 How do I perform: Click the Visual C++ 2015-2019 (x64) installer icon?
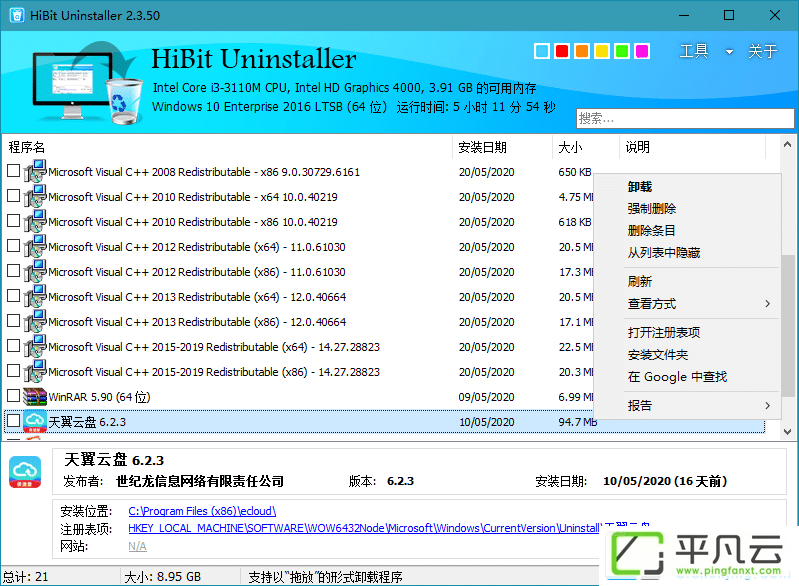tap(35, 346)
